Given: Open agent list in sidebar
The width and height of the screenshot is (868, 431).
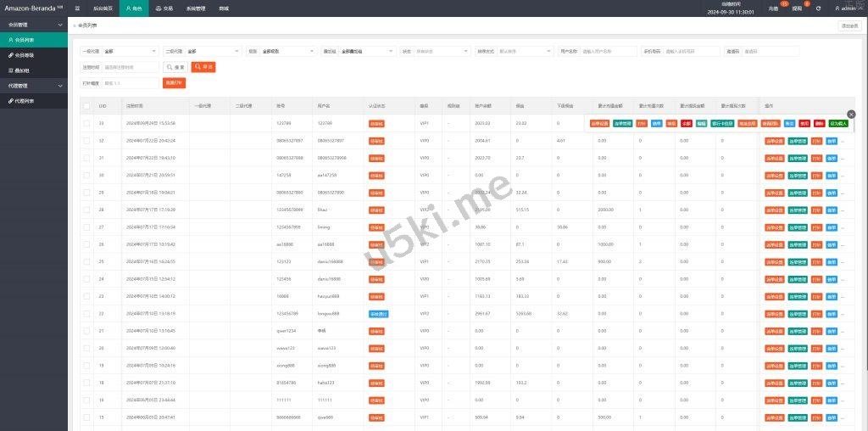Looking at the screenshot, I should click(24, 101).
